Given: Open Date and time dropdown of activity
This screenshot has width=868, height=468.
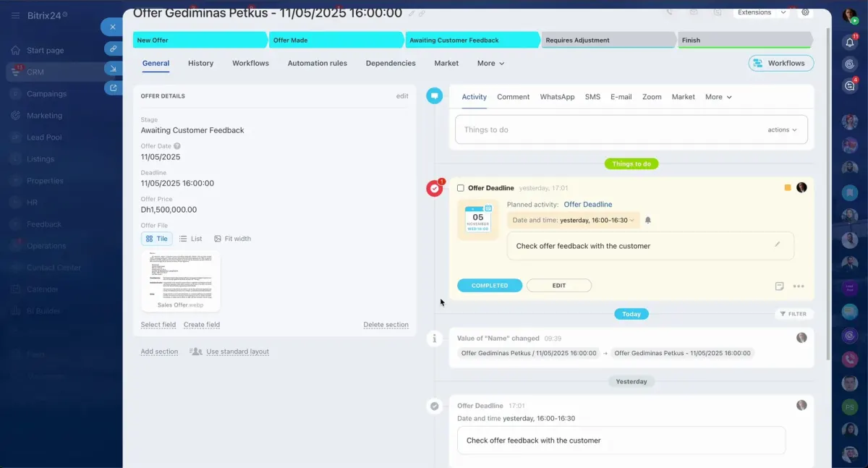Looking at the screenshot, I should coord(574,220).
